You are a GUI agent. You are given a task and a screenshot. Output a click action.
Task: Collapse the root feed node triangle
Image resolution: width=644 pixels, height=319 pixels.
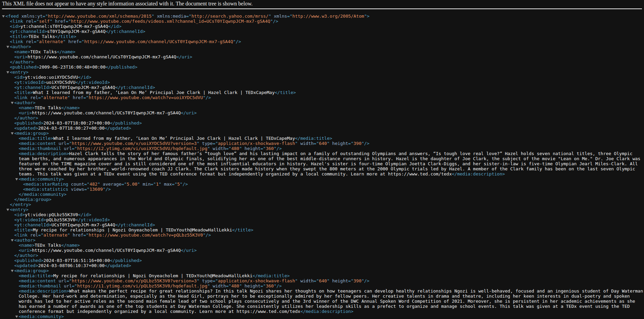[x=3, y=16]
